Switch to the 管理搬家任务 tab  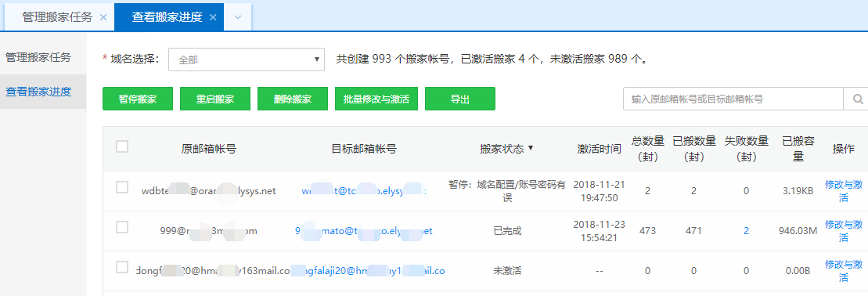point(57,17)
